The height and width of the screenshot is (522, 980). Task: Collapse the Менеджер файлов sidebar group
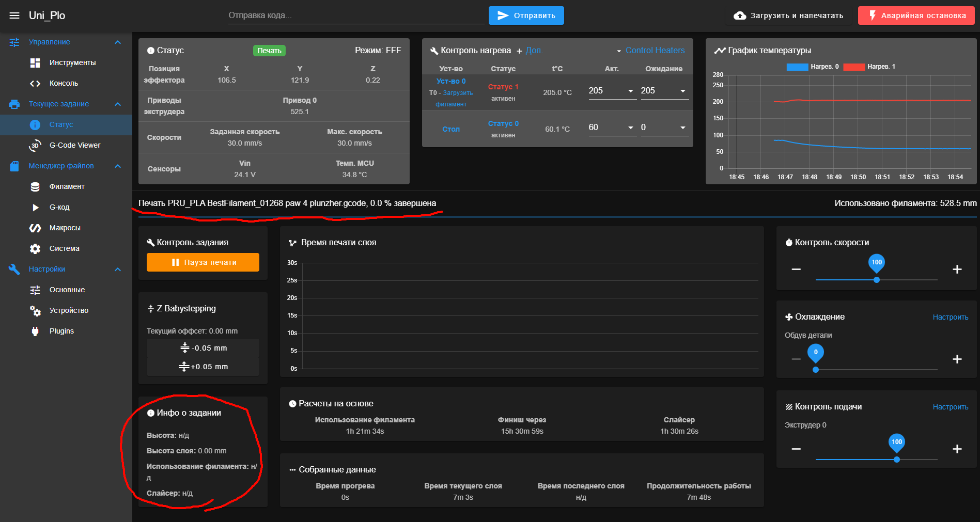pos(118,166)
